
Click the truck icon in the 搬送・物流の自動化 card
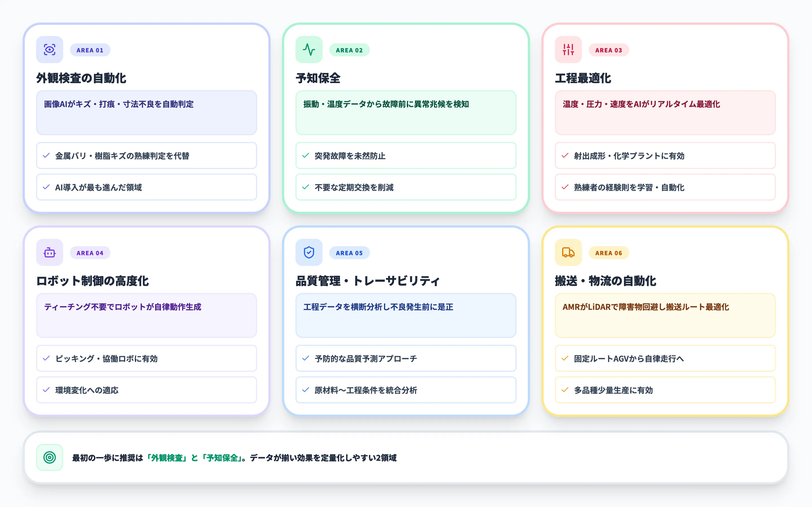click(568, 252)
